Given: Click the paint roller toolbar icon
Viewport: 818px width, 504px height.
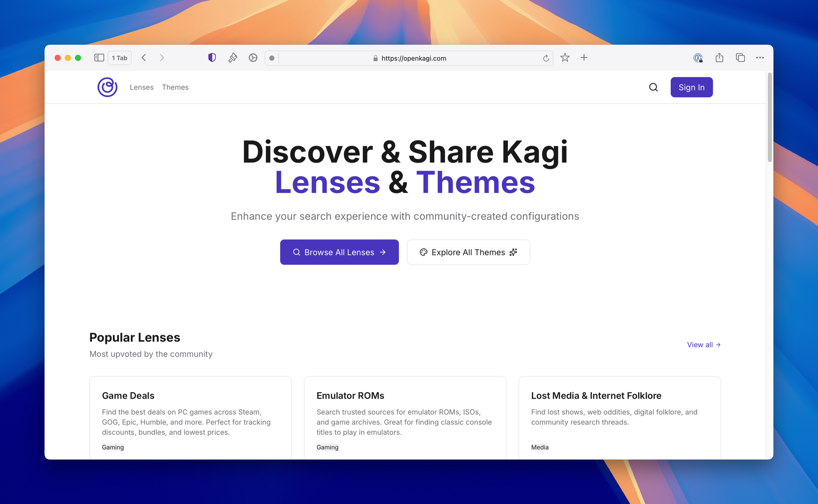Looking at the screenshot, I should [x=233, y=58].
